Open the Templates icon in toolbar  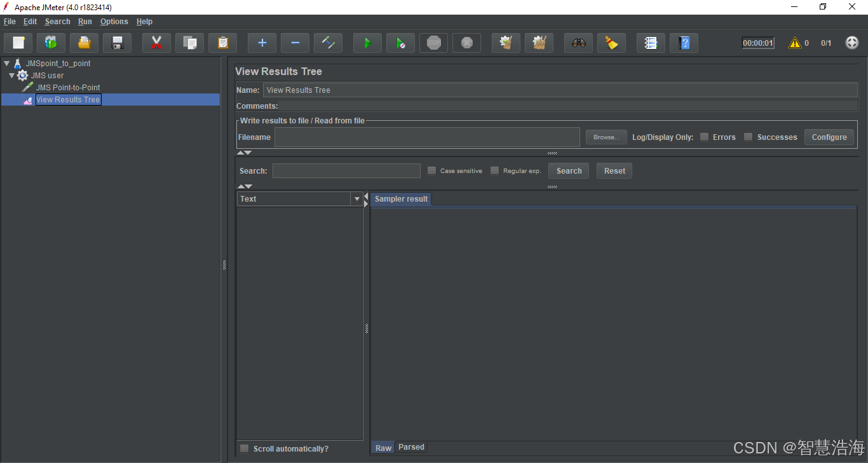click(51, 43)
